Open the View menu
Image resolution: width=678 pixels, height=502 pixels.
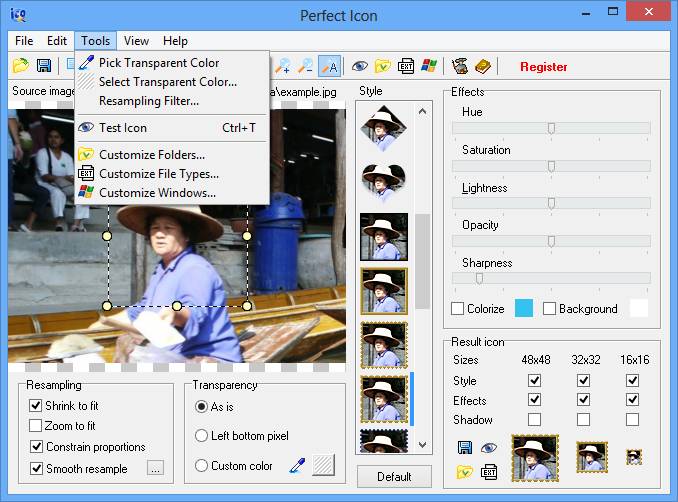(136, 41)
